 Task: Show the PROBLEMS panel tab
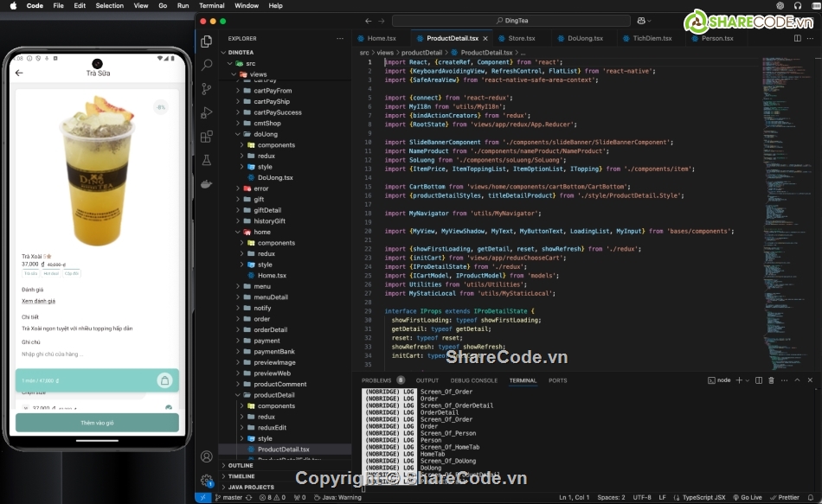pos(376,380)
